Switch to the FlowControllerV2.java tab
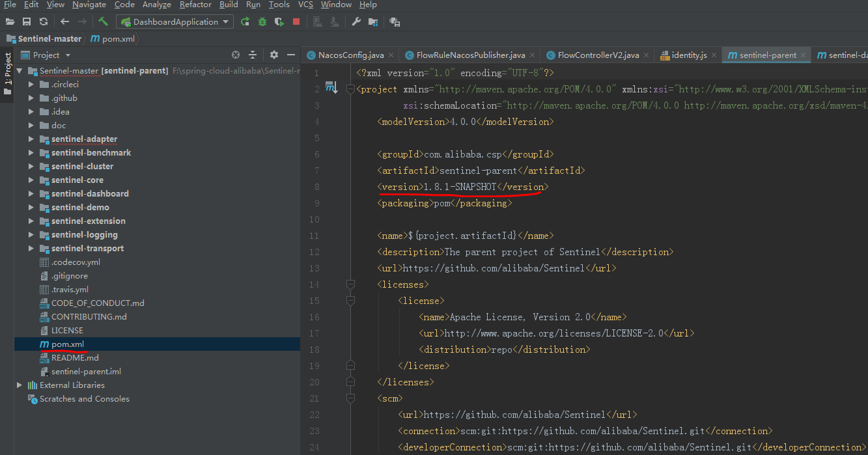Viewport: 868px width, 455px height. (598, 55)
